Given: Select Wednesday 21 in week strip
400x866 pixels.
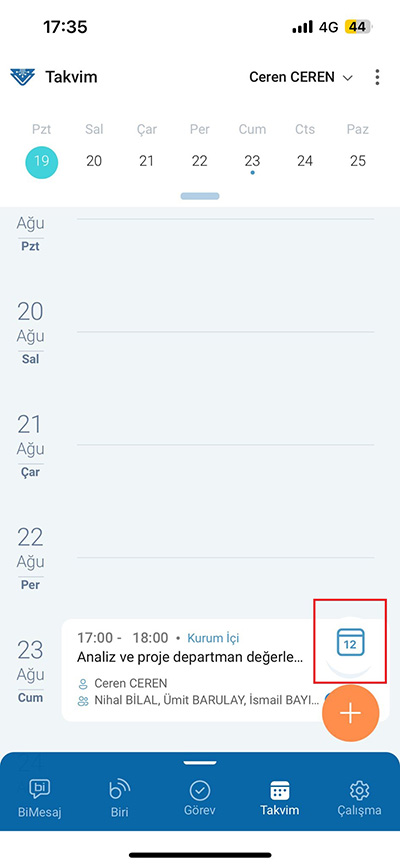Looking at the screenshot, I should [146, 161].
